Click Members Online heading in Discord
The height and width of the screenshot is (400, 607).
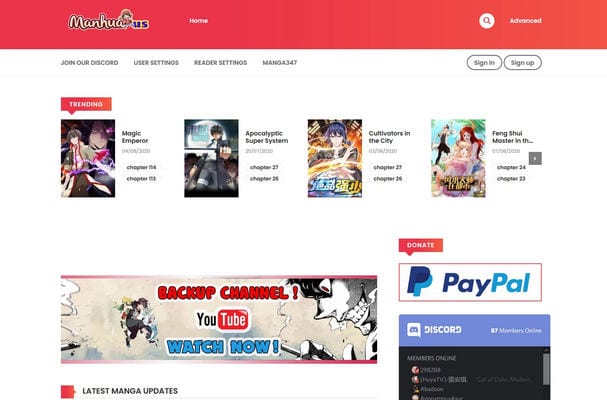(x=431, y=358)
